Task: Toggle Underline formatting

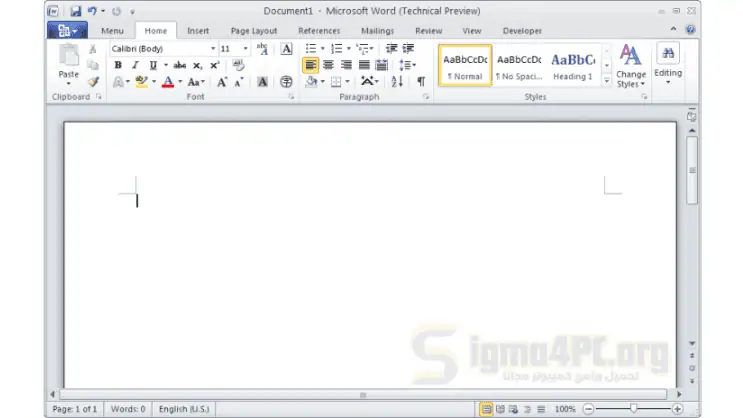Action: (153, 65)
